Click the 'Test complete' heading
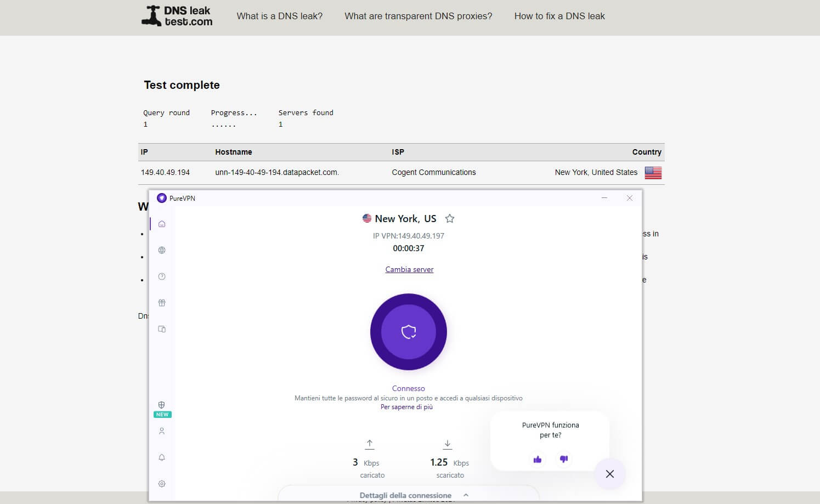This screenshot has height=504, width=820. pyautogui.click(x=182, y=85)
